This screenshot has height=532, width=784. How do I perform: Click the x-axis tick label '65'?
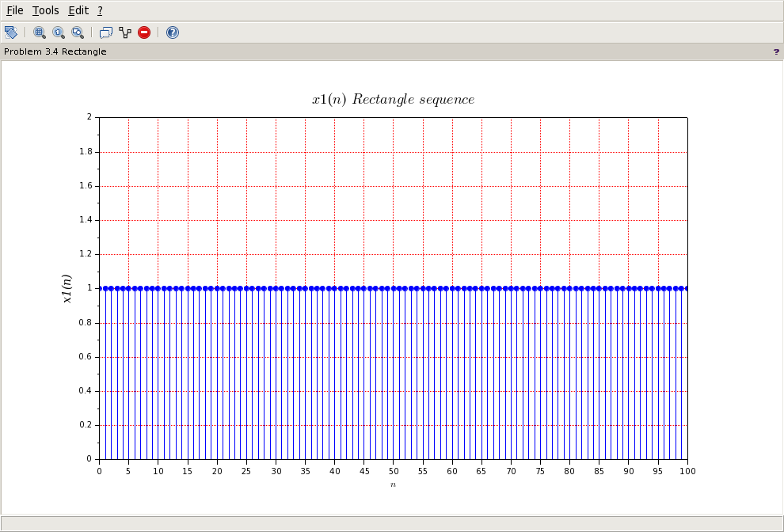[481, 471]
